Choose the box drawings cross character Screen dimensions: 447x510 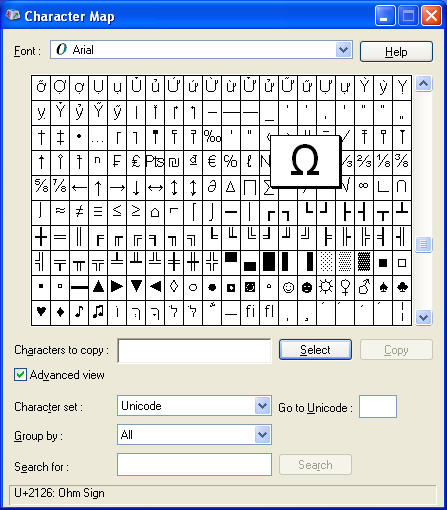click(x=41, y=238)
